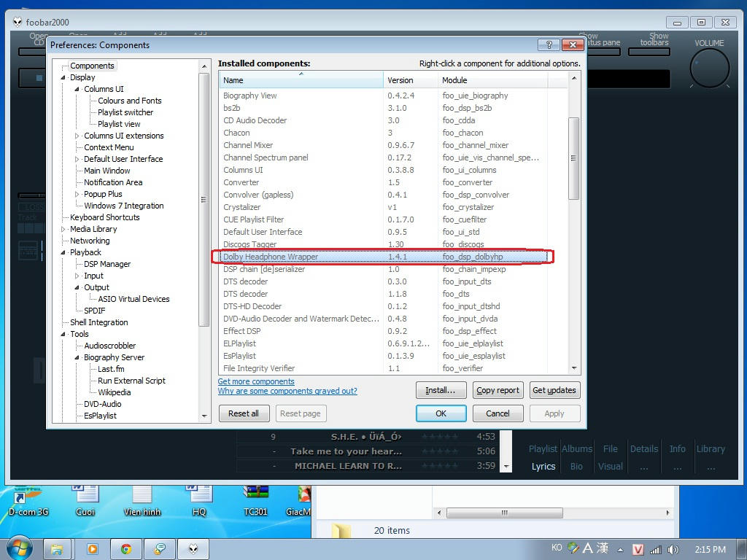The height and width of the screenshot is (560, 747).
Task: Open Why are some components grayed out link
Action: pos(287,391)
